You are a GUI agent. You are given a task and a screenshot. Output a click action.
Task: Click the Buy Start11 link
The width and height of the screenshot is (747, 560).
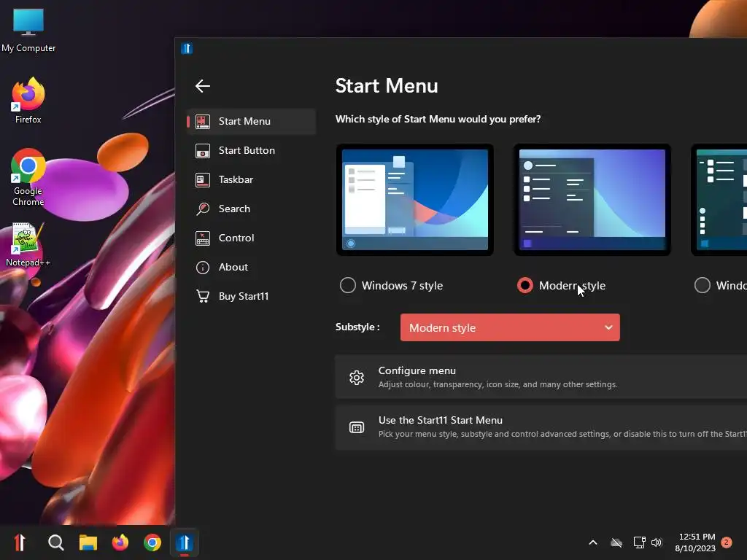[244, 296]
